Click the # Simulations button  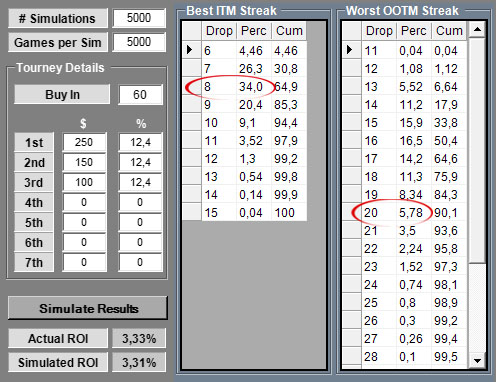click(58, 18)
